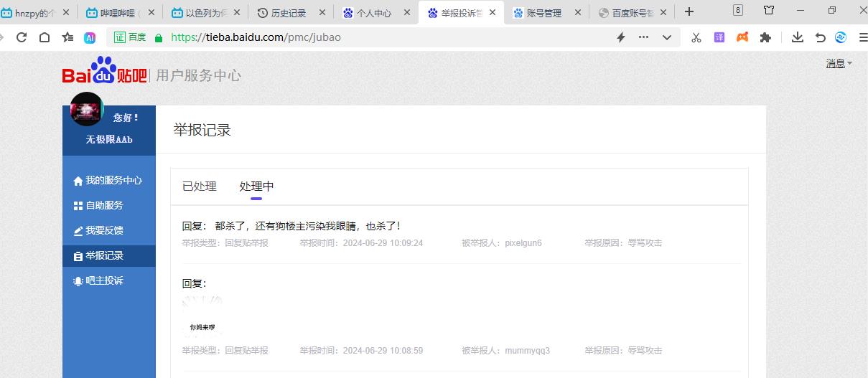Click the browser refresh icon
Image resolution: width=868 pixels, height=378 pixels.
click(x=22, y=37)
